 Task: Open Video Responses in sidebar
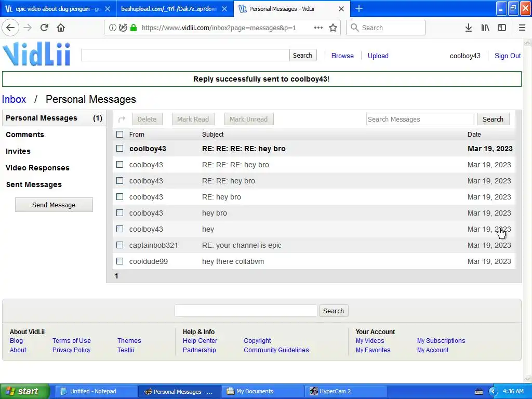point(37,168)
